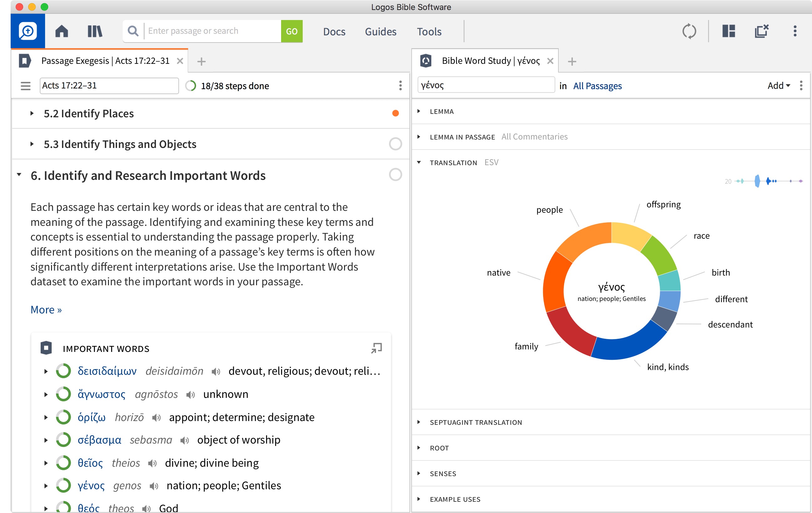This screenshot has height=513, width=812.
Task: Add new tab in left panel
Action: click(x=201, y=61)
